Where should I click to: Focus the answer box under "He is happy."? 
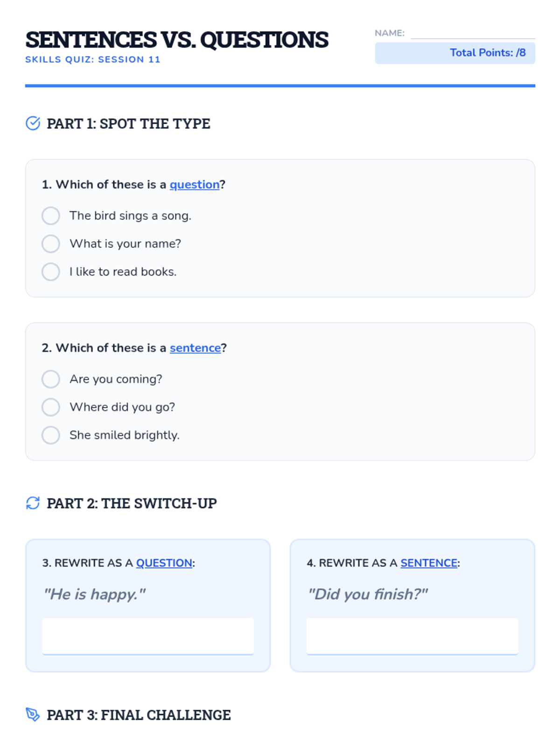click(148, 636)
